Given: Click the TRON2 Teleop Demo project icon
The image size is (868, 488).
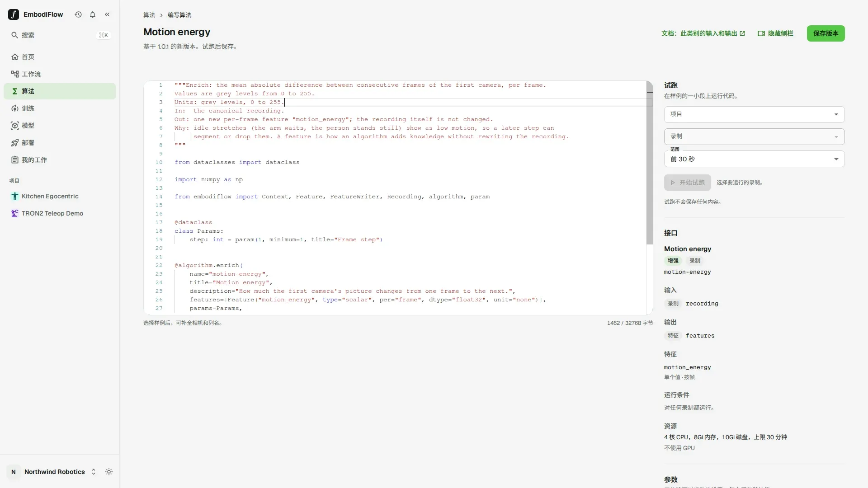Looking at the screenshot, I should pyautogui.click(x=15, y=213).
